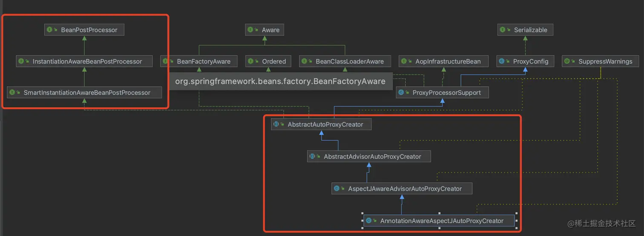Viewport: 644px width, 236px height.
Task: Click the ProxyProcessorSupport class node
Action: click(x=442, y=93)
